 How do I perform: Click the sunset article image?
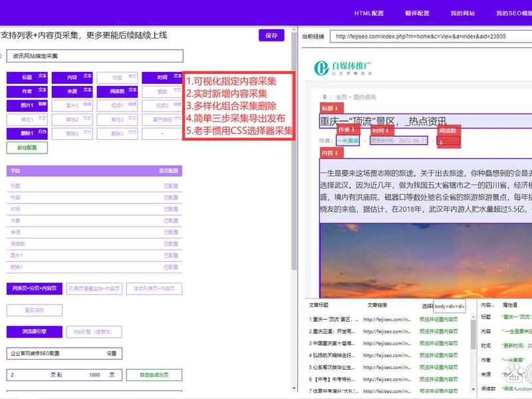point(426,260)
